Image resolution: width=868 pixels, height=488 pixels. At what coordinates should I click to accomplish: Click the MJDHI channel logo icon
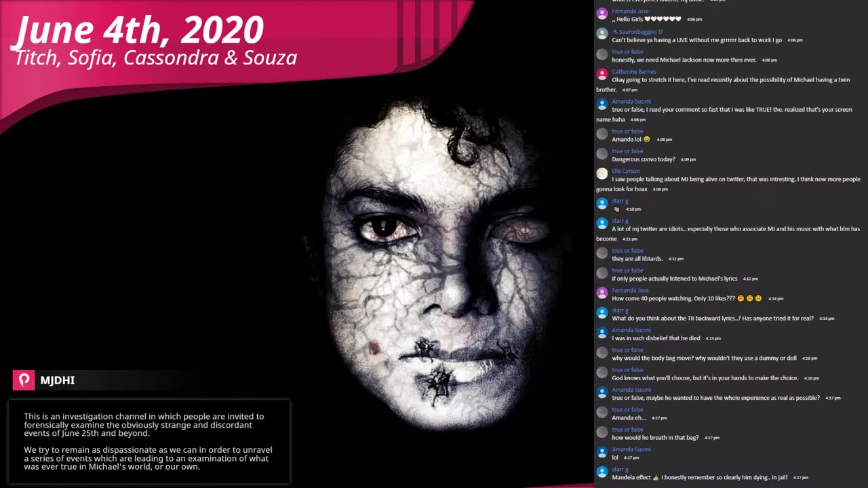[24, 380]
